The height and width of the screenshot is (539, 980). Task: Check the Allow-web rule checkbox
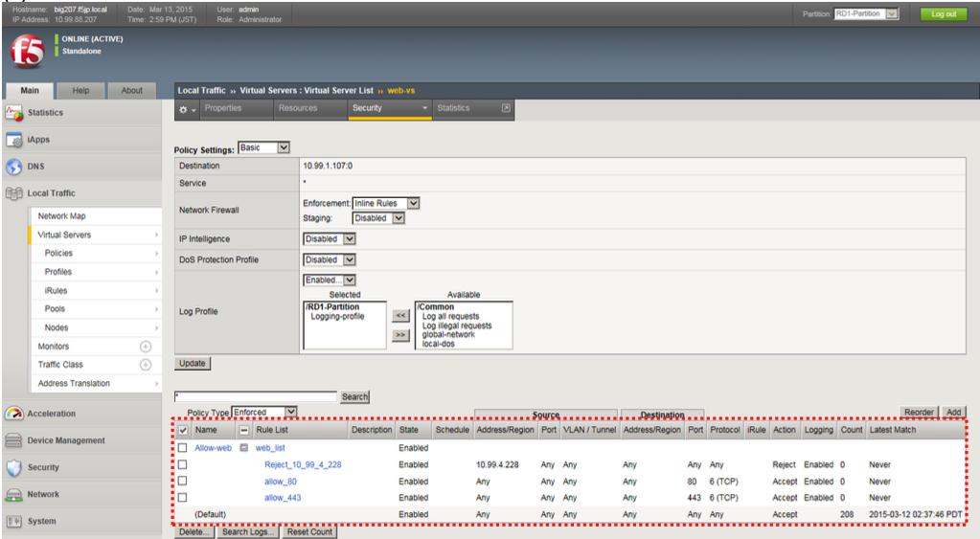[x=183, y=448]
